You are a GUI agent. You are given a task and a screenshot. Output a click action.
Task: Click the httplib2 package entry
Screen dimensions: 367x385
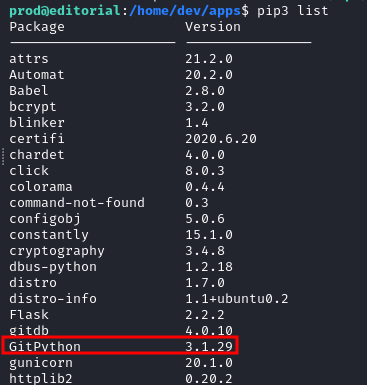41,379
